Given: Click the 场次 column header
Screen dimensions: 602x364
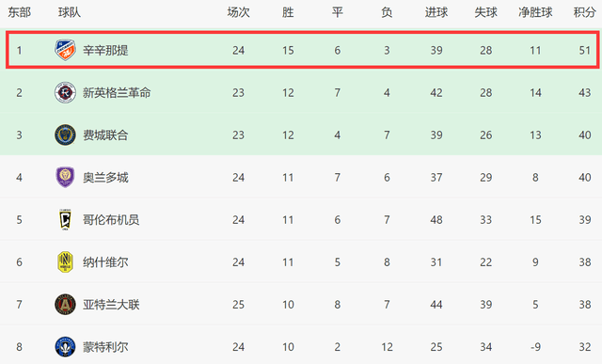Looking at the screenshot, I should 238,12.
